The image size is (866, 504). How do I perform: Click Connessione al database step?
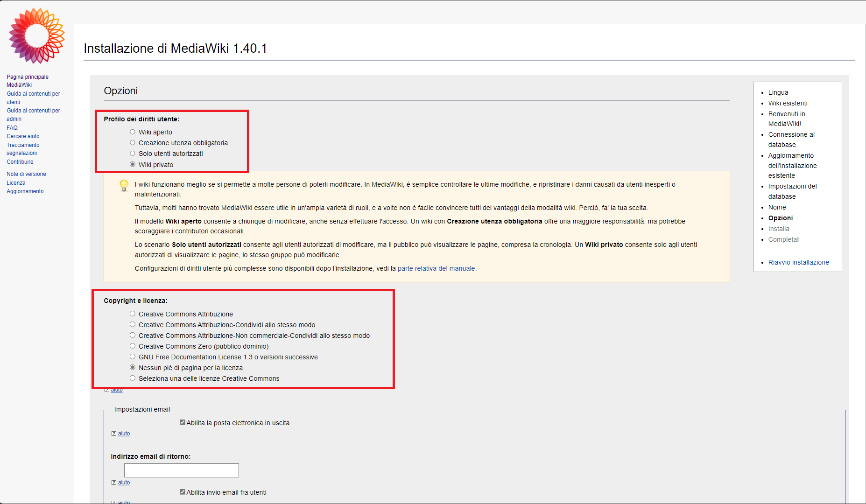791,140
